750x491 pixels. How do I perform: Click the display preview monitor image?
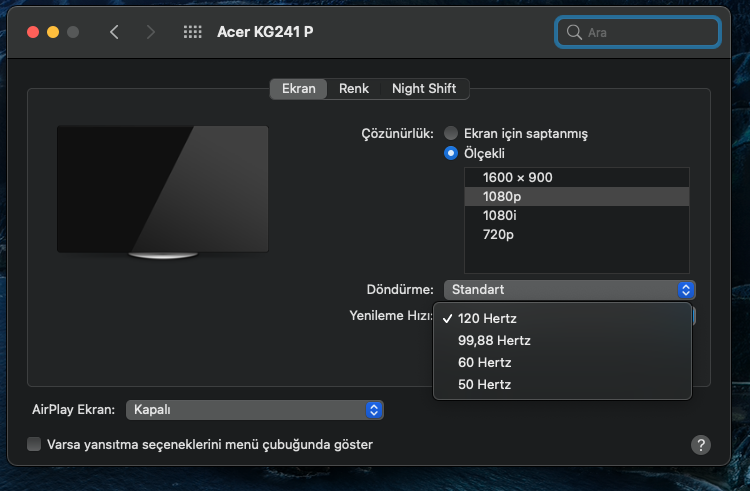coord(162,189)
